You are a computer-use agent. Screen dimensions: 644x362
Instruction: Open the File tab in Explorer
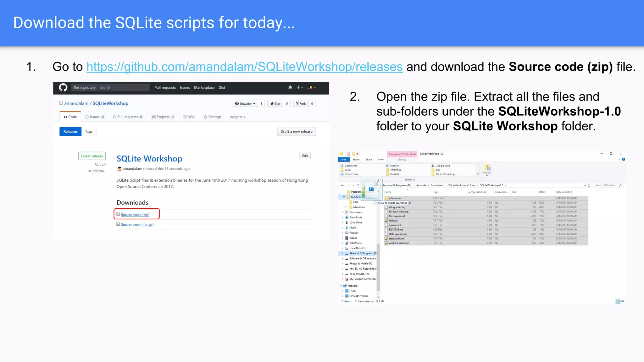coord(344,160)
